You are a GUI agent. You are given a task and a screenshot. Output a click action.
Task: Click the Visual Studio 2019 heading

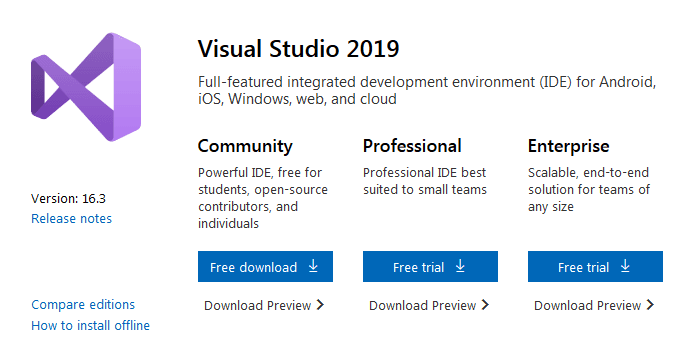tap(298, 49)
